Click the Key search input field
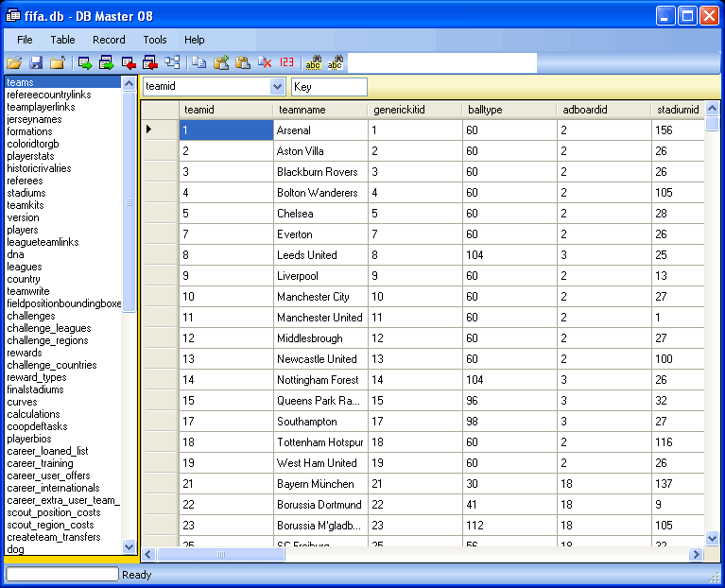Image resolution: width=725 pixels, height=588 pixels. pyautogui.click(x=329, y=87)
